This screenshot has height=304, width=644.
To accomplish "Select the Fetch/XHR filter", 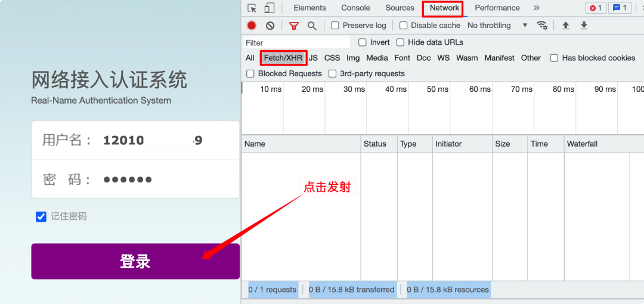I will click(283, 58).
